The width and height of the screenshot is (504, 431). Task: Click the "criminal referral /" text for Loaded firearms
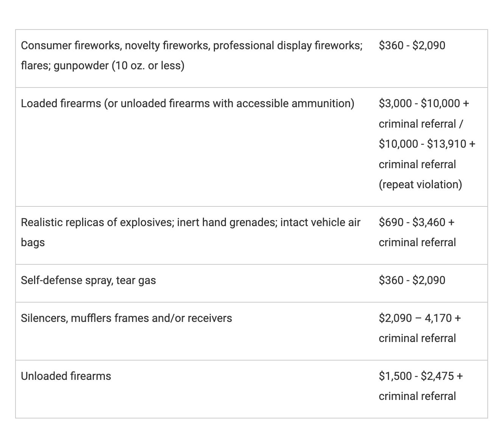[x=420, y=124]
